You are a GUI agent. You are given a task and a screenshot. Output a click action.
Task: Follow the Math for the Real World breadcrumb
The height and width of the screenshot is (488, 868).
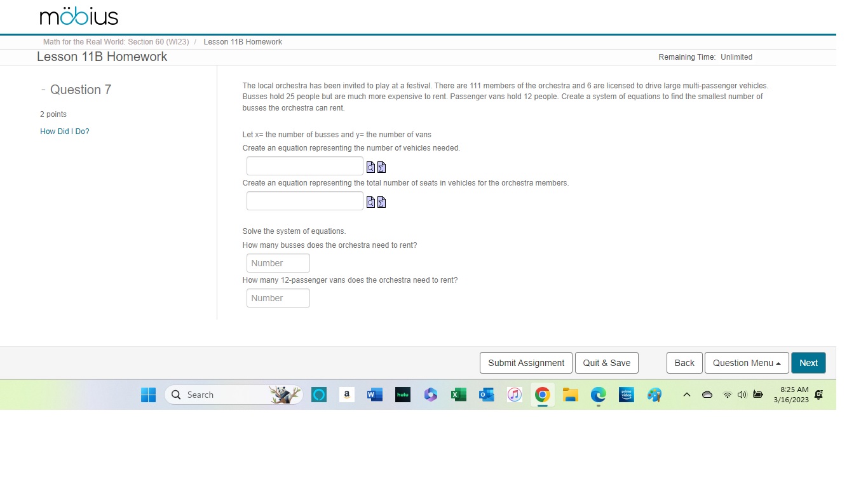(x=116, y=42)
